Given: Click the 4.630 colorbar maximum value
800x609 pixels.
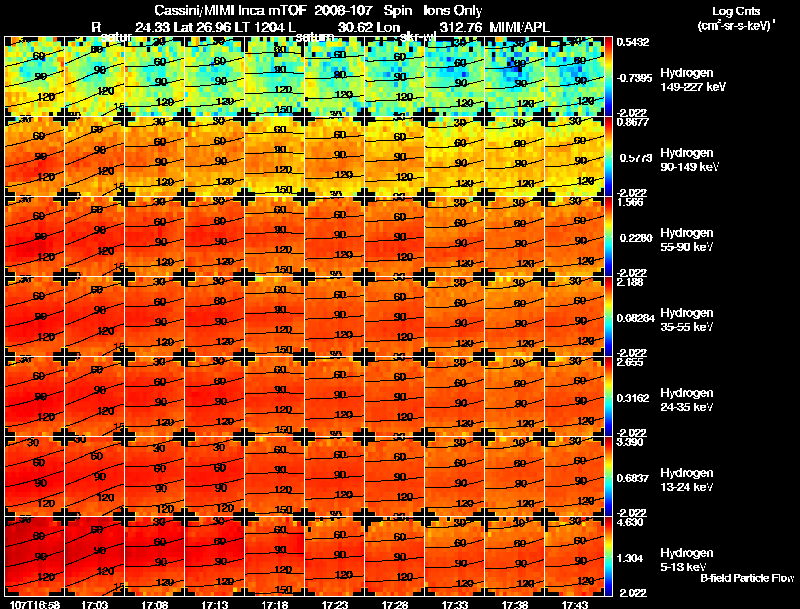Looking at the screenshot, I should [630, 522].
